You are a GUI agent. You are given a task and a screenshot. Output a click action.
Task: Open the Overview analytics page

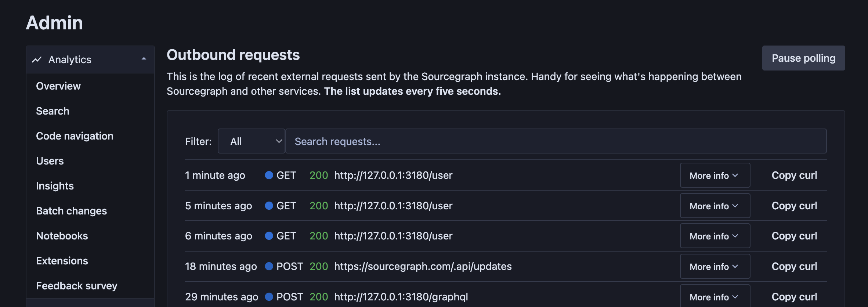coord(58,86)
